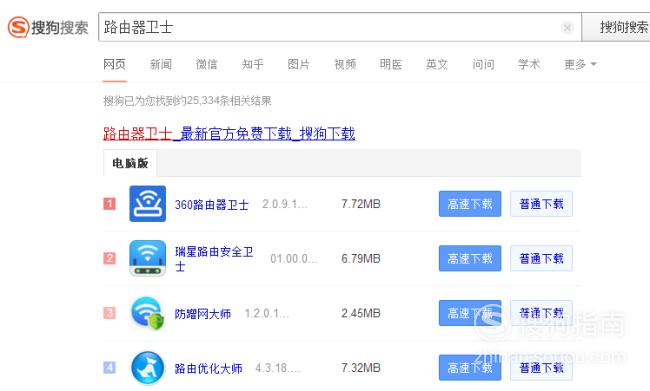Click the 搜狗搜索 search button
Viewport: 650px width, 391px height.
pos(616,27)
